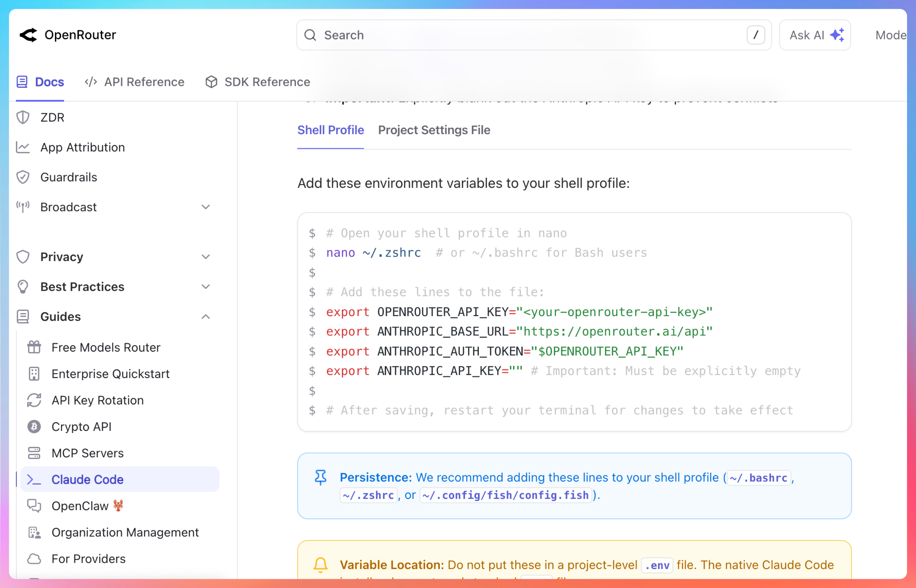
Task: Click the MCP Servers server icon
Action: 34,453
